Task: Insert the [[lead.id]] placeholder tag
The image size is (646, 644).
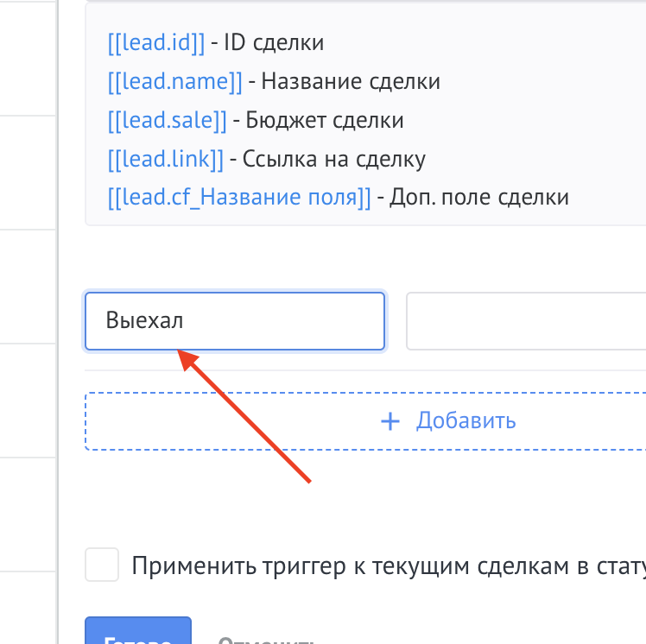Action: click(x=156, y=41)
